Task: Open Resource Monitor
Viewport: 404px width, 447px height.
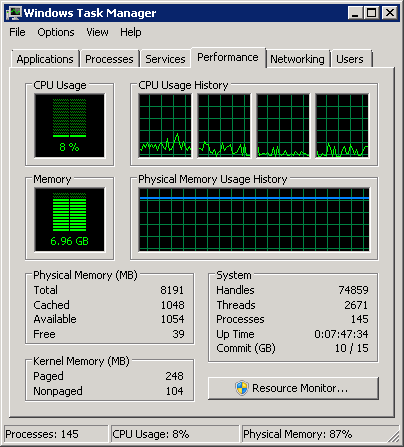Action: 293,388
